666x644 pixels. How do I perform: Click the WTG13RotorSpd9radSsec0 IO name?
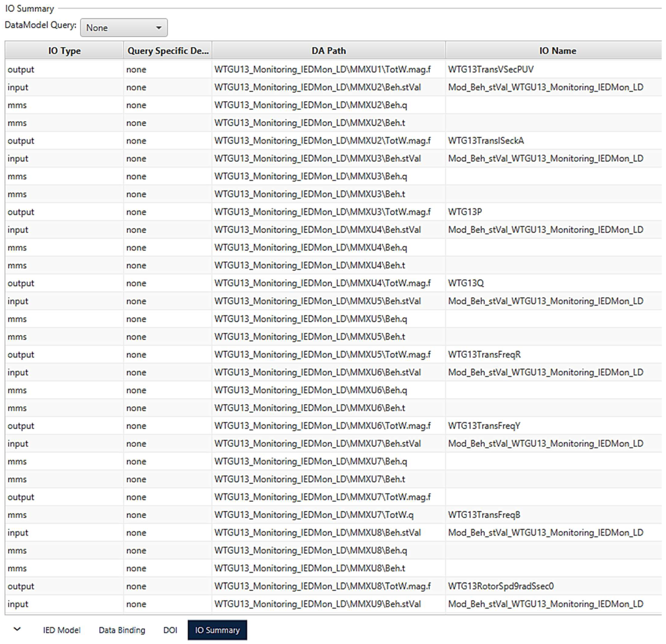click(x=500, y=586)
